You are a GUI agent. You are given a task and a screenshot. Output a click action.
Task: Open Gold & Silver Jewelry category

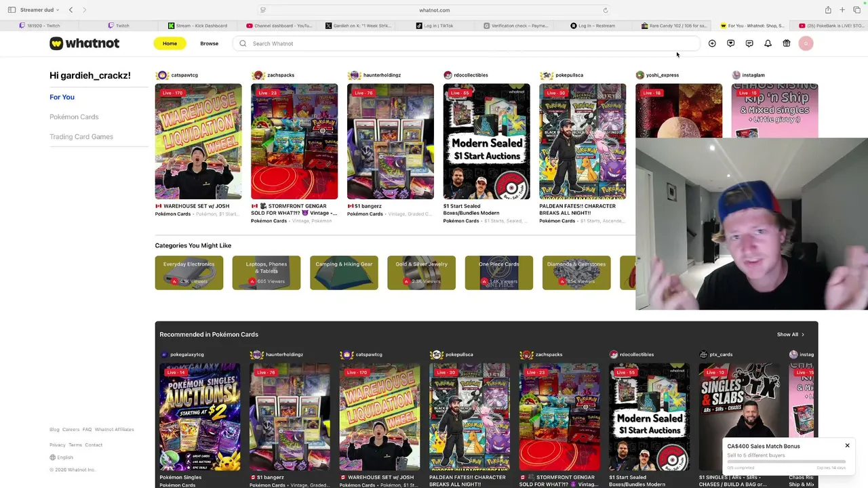(421, 272)
